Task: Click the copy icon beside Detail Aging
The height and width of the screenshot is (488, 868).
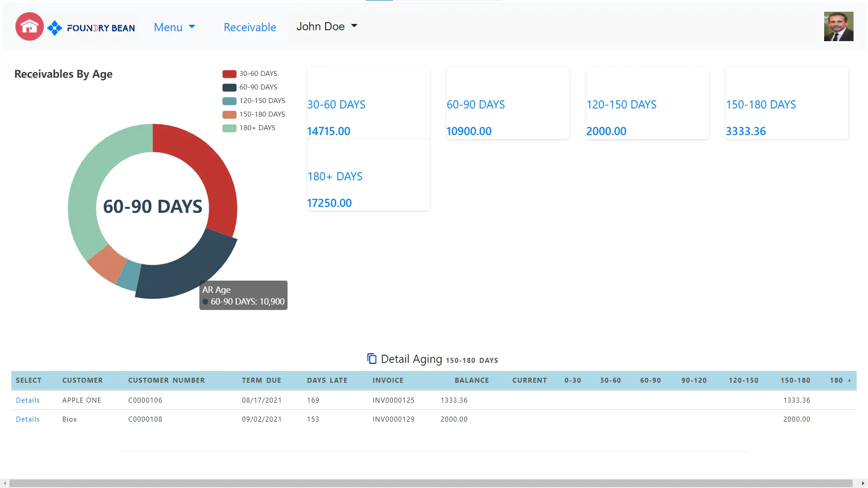Action: click(x=372, y=359)
